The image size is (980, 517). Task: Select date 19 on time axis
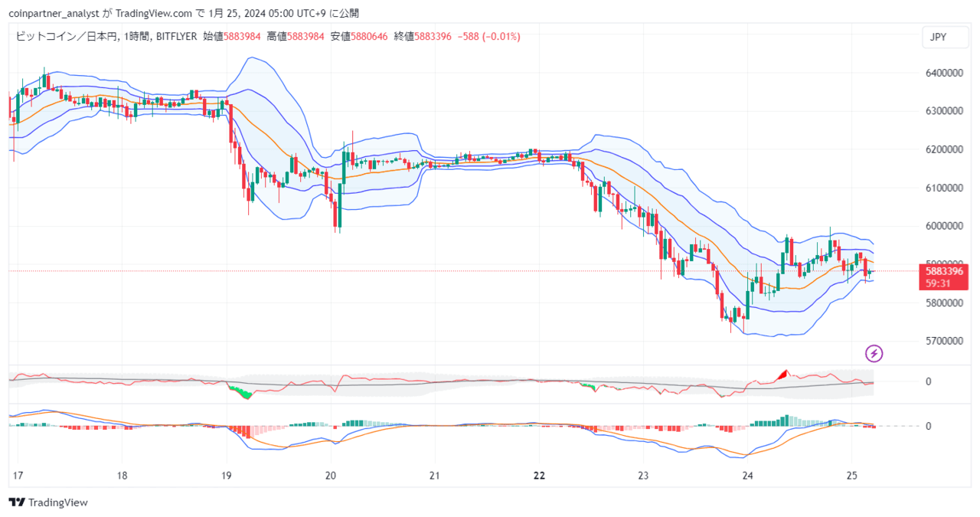[x=226, y=476]
